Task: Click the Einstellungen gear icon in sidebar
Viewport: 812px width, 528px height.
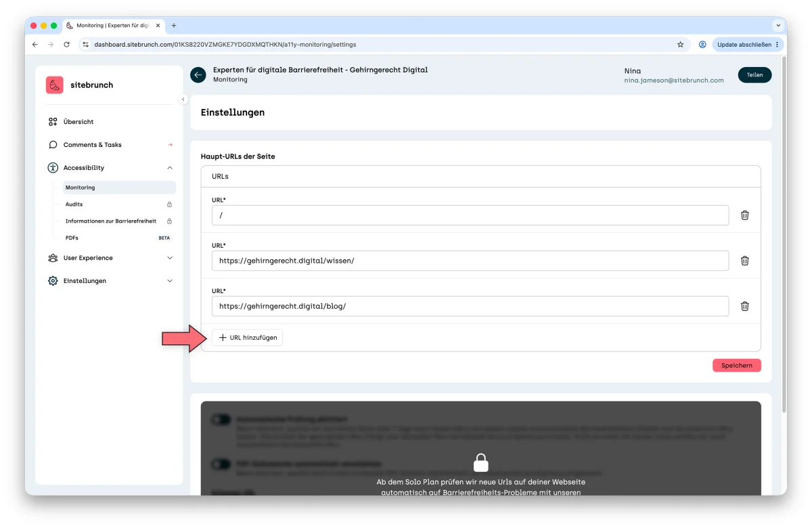Action: [53, 281]
